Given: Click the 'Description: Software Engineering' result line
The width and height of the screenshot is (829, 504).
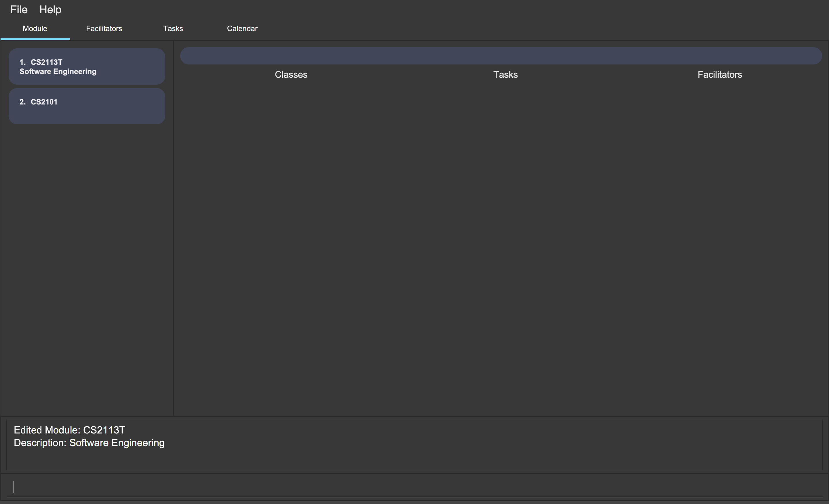Looking at the screenshot, I should tap(89, 443).
